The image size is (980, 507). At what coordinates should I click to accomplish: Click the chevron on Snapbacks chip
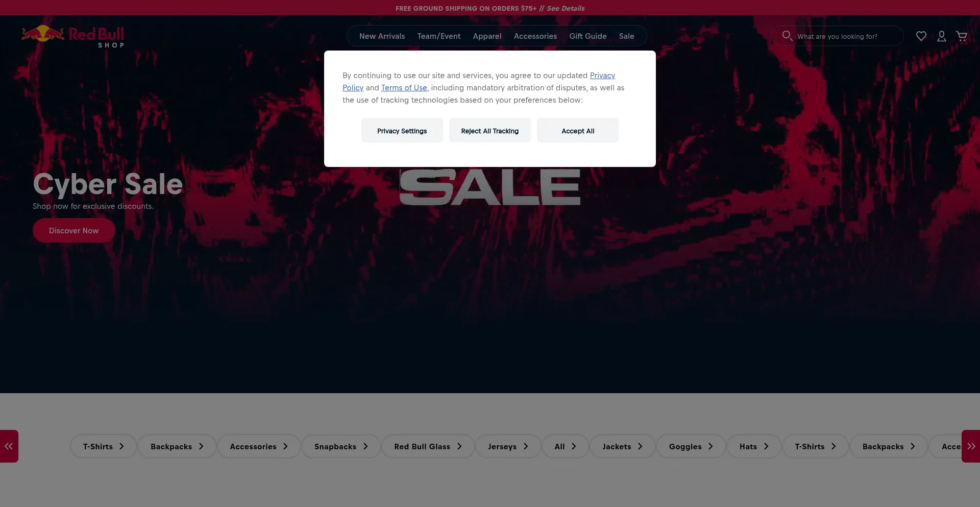pyautogui.click(x=365, y=446)
